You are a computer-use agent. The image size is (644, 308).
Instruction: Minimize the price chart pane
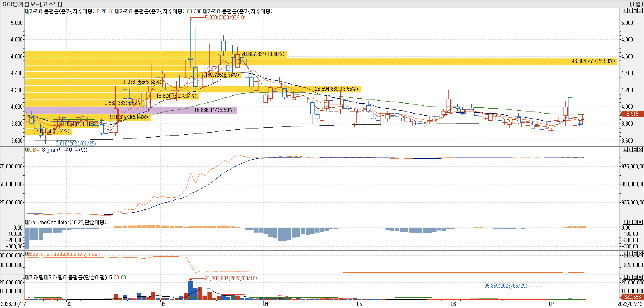point(625,11)
